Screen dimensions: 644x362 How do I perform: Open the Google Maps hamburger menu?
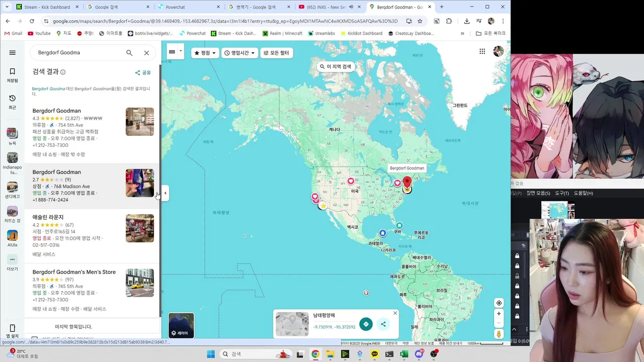13,53
